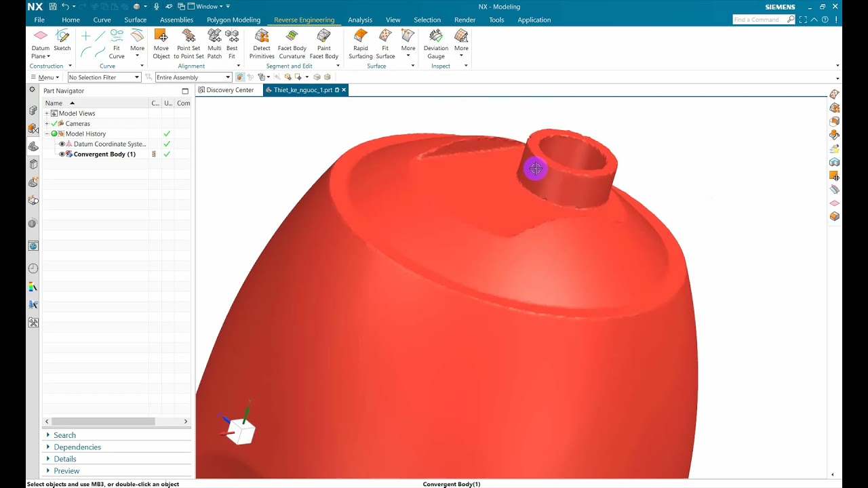This screenshot has width=868, height=488.
Task: Open the Sketch tool
Action: click(62, 40)
